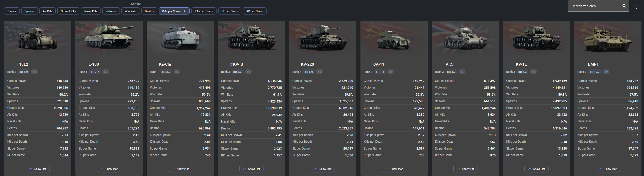Click the search magnifier icon
This screenshot has width=644, height=176.
click(x=624, y=6)
